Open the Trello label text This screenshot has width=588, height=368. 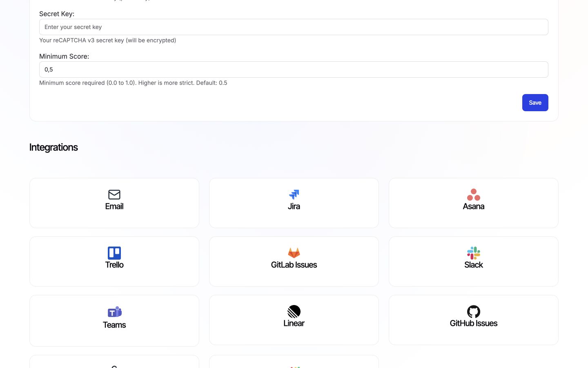click(114, 265)
